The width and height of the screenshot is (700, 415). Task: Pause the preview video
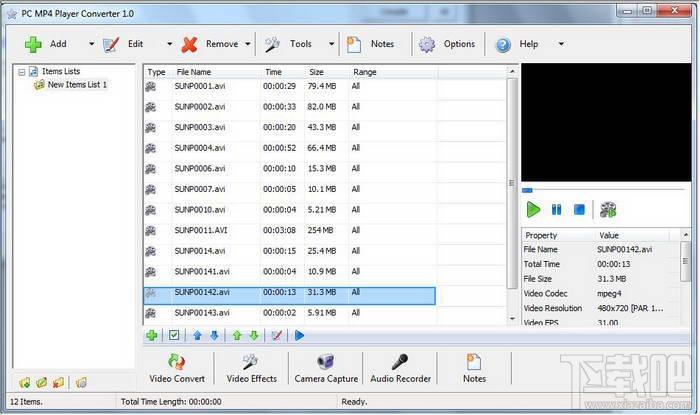(556, 209)
